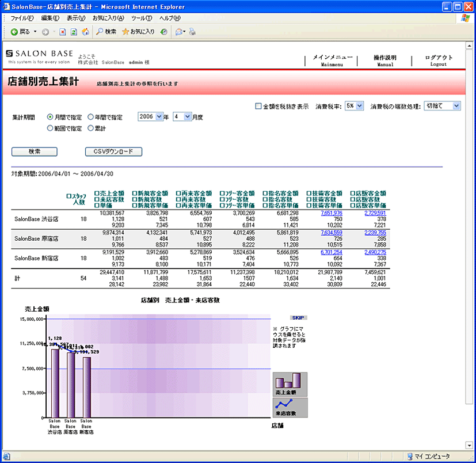Image resolution: width=476 pixels, height=463 pixels.
Task: Check the 金額を税抜き表示 checkbox
Action: tap(258, 106)
